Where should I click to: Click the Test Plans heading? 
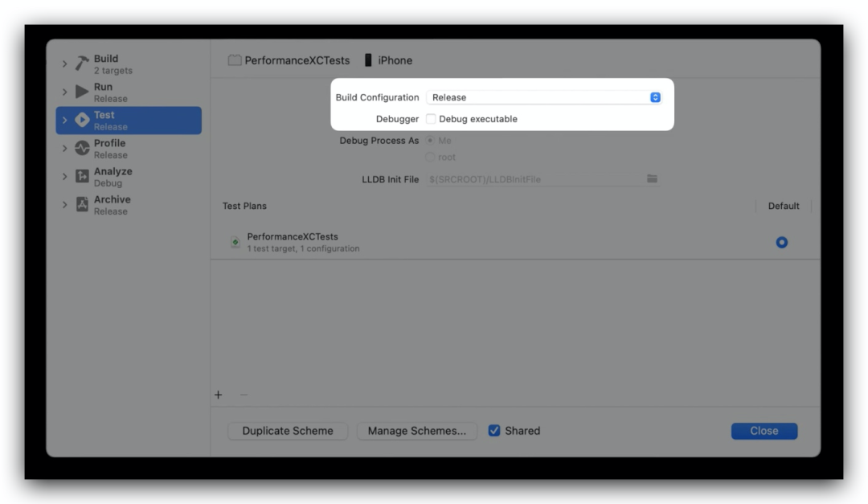pyautogui.click(x=244, y=206)
